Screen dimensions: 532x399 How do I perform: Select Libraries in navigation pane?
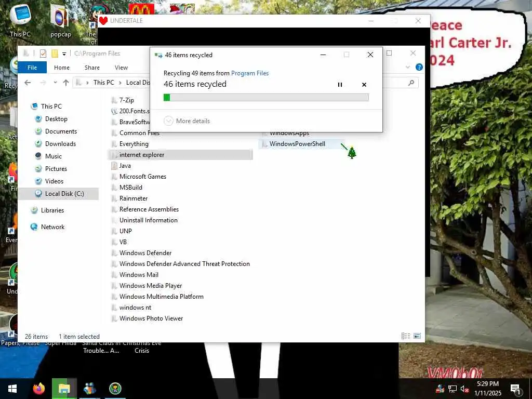pos(52,210)
